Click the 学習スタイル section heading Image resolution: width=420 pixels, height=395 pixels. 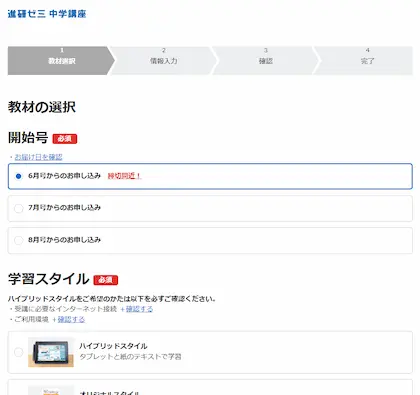(x=49, y=279)
